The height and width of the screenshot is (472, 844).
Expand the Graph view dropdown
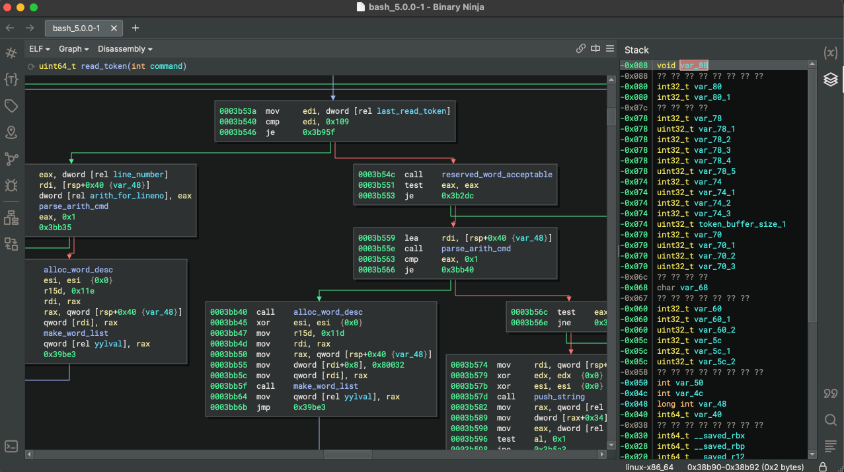73,48
